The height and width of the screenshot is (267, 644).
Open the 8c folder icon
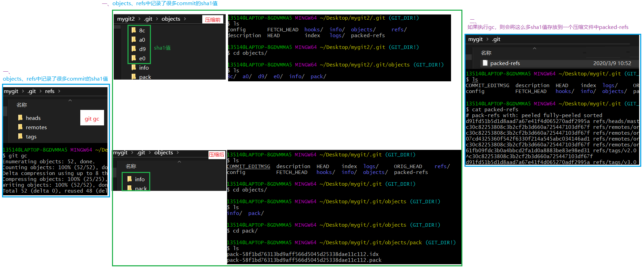[134, 30]
